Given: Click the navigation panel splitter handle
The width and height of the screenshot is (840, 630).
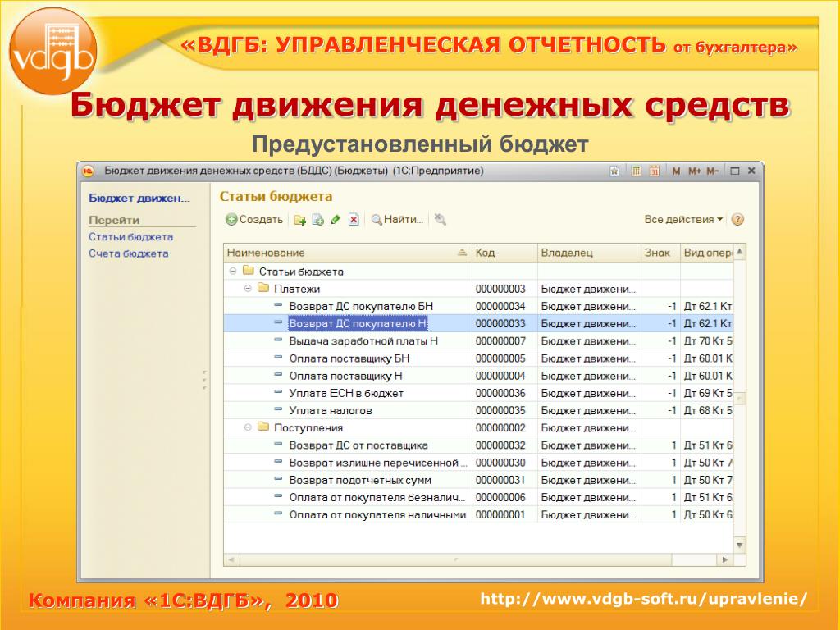Looking at the screenshot, I should pyautogui.click(x=204, y=380).
